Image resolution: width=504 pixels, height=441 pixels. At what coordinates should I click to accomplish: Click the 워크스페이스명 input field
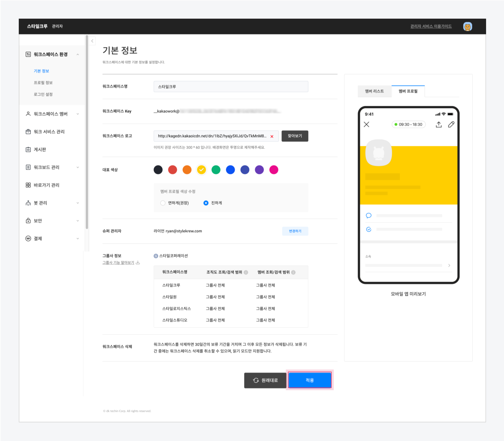(x=231, y=87)
